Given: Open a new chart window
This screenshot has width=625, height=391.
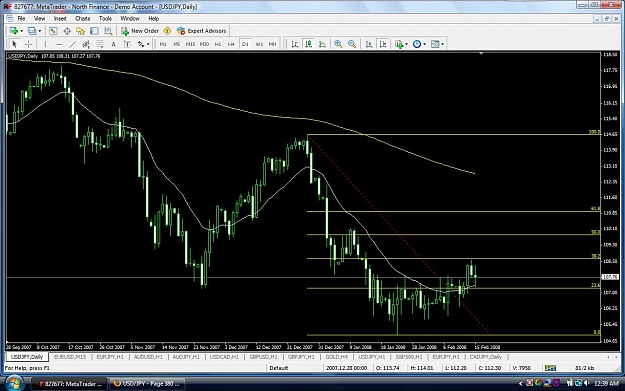Looking at the screenshot, I should point(14,31).
